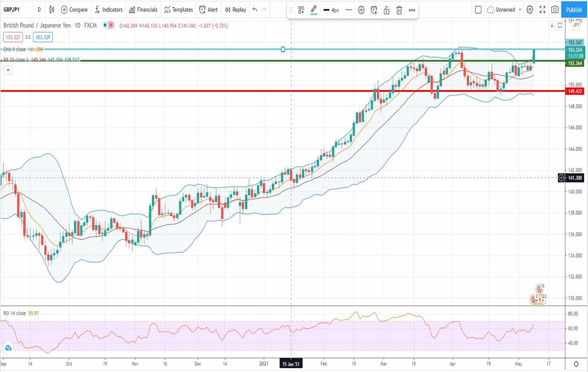Enter fullscreen mode
Screen dimensions: 588x372
tap(542, 10)
